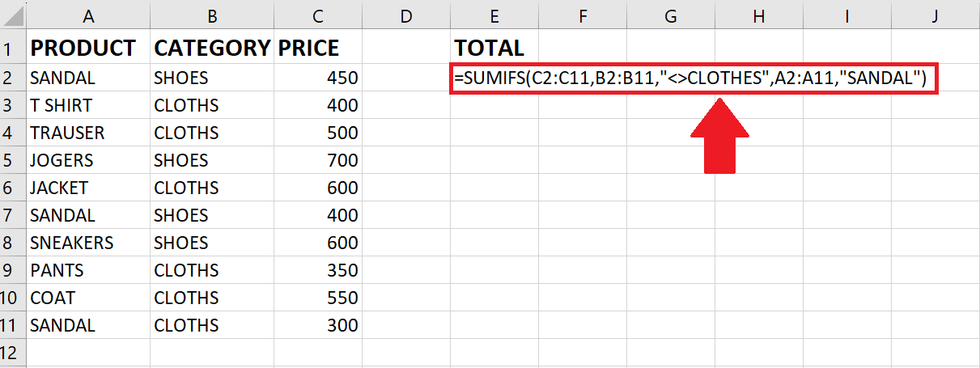Select price cell 450
Image resolution: width=980 pixels, height=368 pixels.
click(x=318, y=78)
